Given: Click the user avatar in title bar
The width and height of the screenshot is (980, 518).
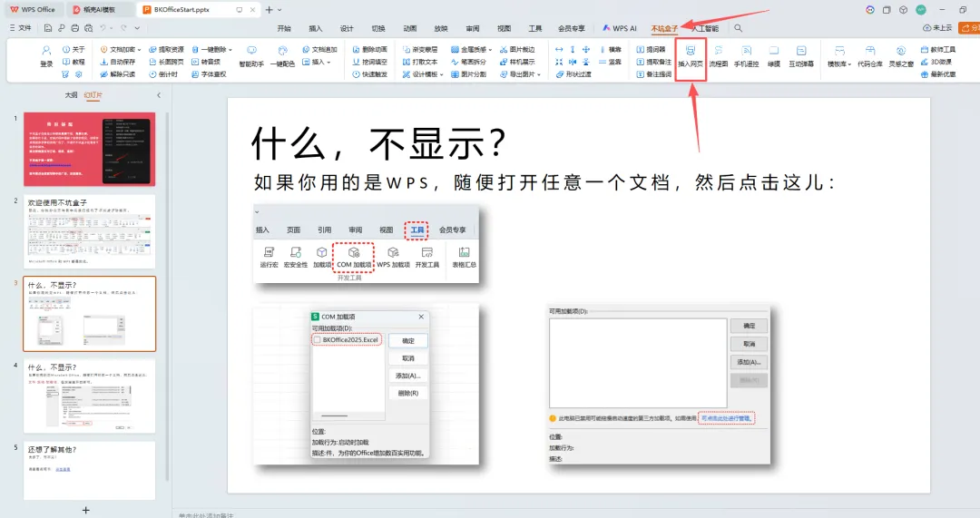Looking at the screenshot, I should tap(921, 9).
